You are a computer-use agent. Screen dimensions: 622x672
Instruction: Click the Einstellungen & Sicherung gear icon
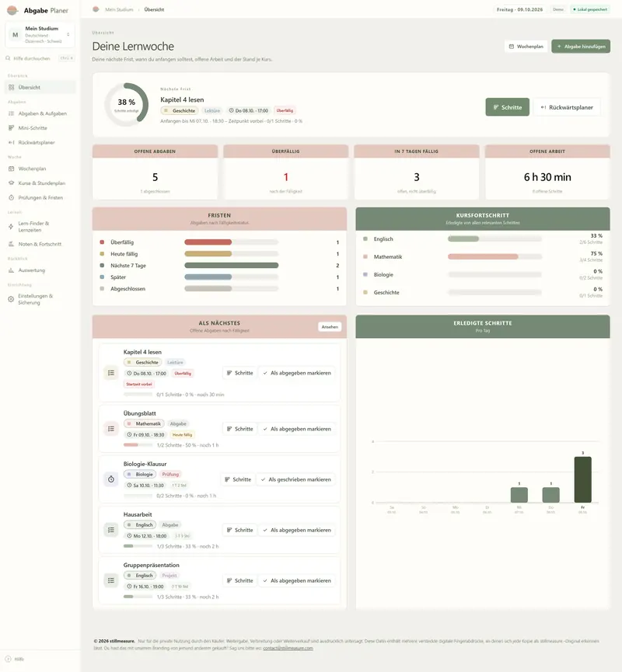11,299
